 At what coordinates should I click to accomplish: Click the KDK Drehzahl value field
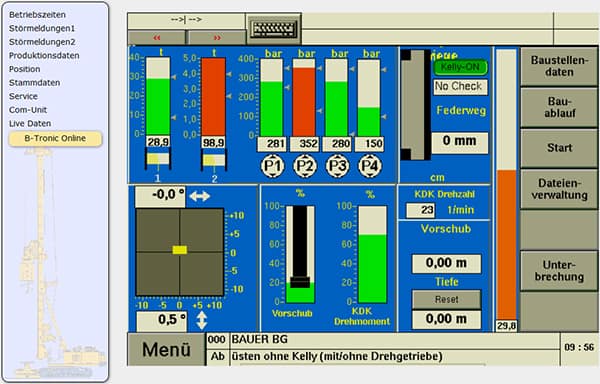click(x=421, y=210)
